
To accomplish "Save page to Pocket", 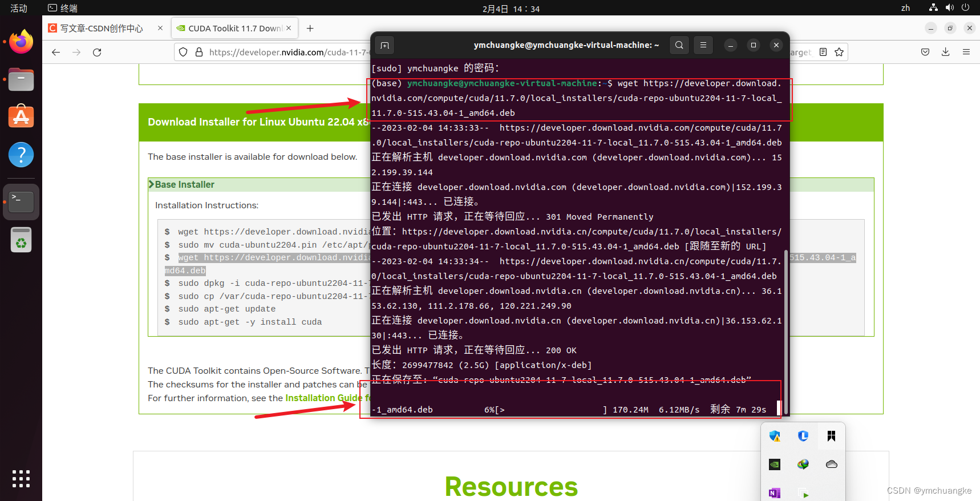I will pyautogui.click(x=925, y=52).
